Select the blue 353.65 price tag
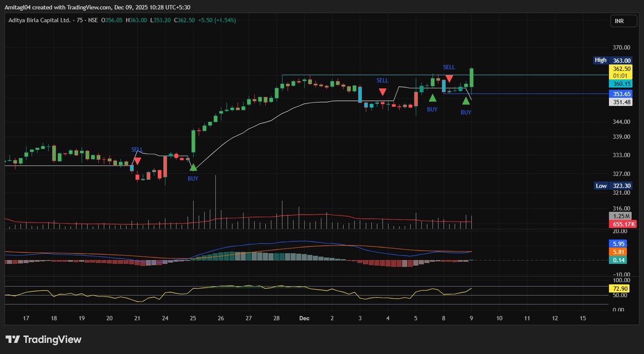Image resolution: width=644 pixels, height=354 pixels. 620,94
